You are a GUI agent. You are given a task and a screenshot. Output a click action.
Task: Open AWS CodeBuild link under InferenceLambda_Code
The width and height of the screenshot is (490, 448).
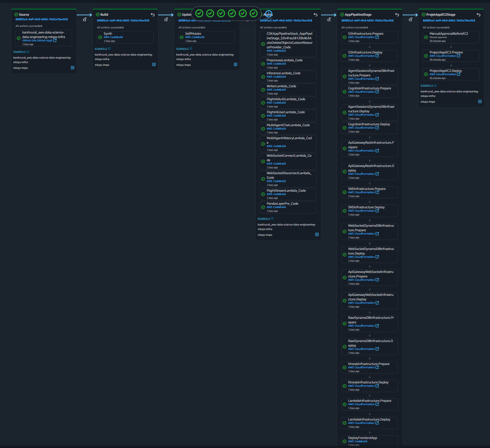tap(276, 77)
